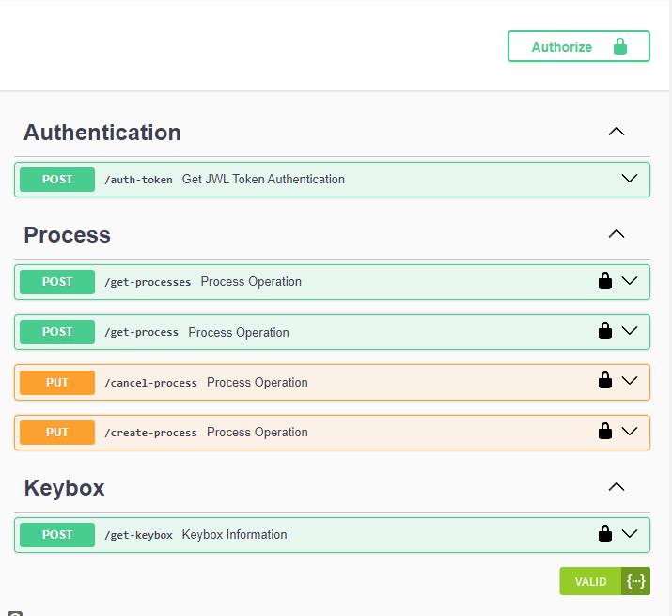Expand the /auth-token endpoint arrow
This screenshot has width=672, height=616.
pyautogui.click(x=630, y=179)
